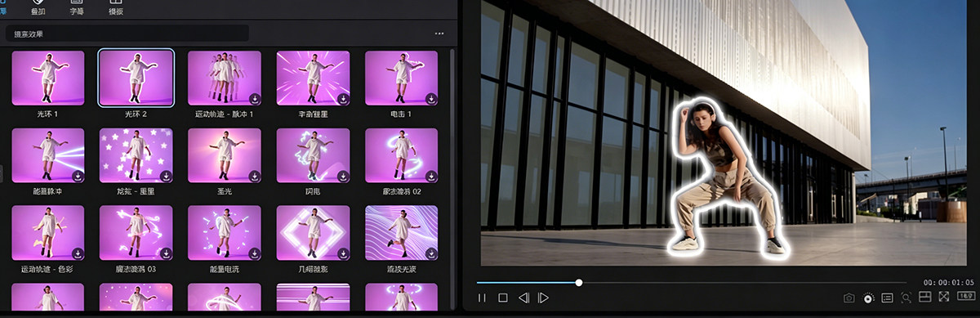Step back to the previous frame

(x=524, y=298)
